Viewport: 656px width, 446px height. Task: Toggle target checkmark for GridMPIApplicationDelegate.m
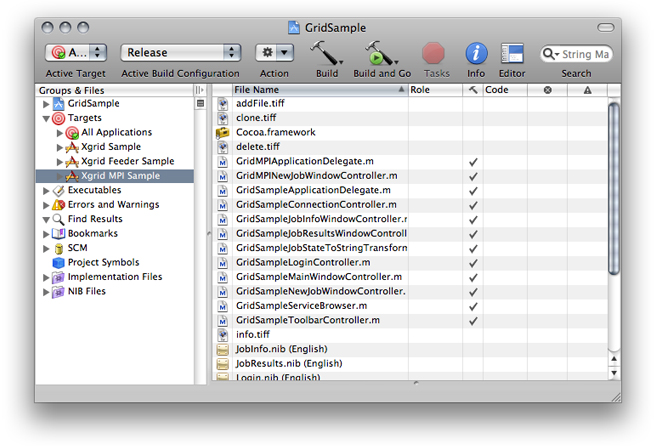[472, 161]
